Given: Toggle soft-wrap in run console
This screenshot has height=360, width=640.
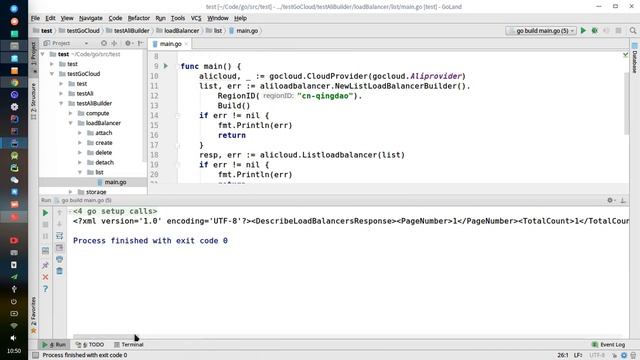Looking at the screenshot, I should [60, 236].
